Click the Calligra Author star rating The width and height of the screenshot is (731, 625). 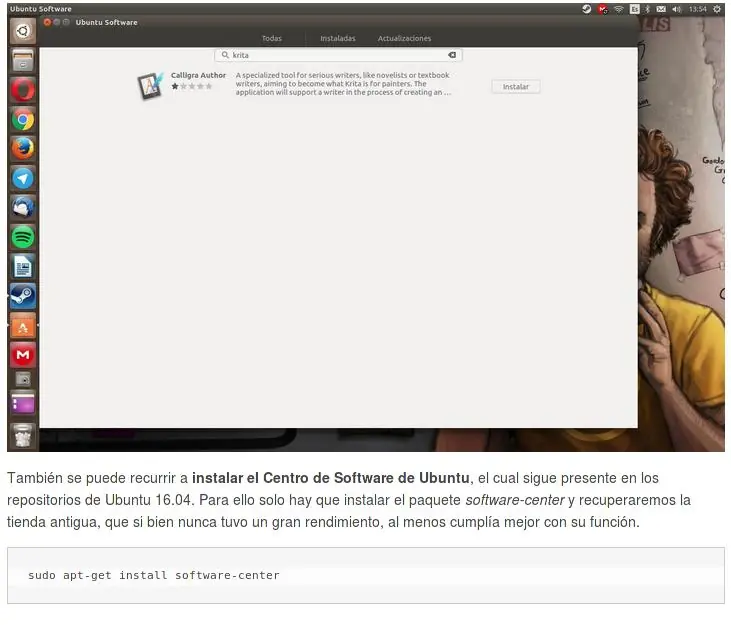tap(192, 86)
